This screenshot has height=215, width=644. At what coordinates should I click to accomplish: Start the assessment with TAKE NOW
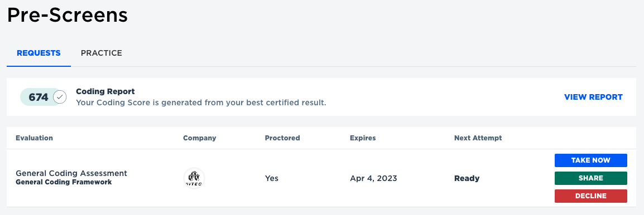[x=590, y=160]
